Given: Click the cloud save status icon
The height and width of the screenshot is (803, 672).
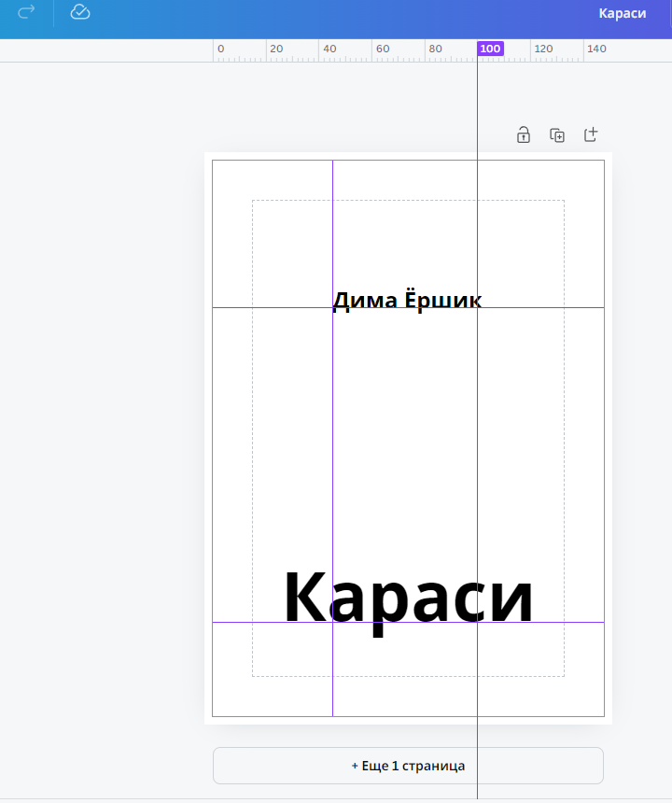Looking at the screenshot, I should (80, 12).
